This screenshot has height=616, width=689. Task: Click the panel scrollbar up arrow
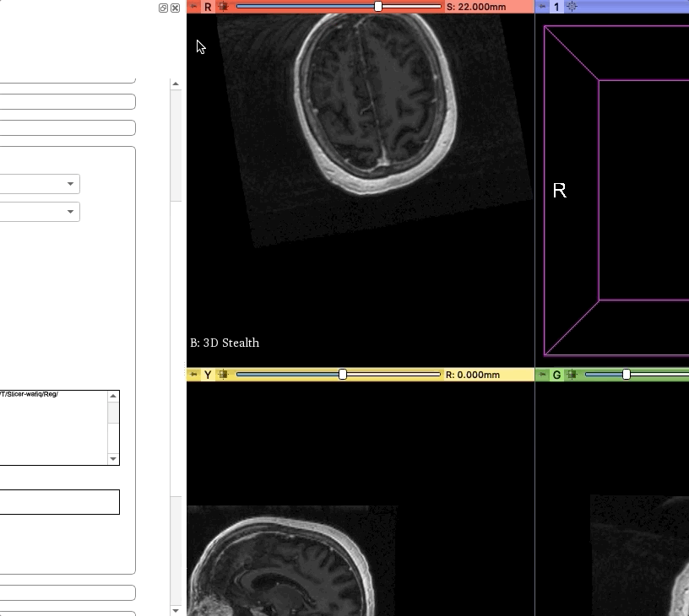tap(176, 84)
